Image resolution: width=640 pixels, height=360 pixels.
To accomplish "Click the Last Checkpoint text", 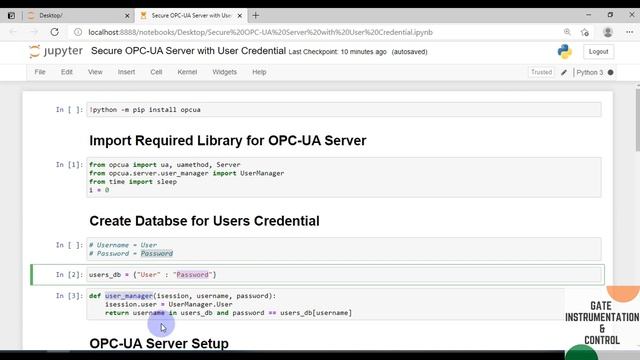I will click(338, 52).
